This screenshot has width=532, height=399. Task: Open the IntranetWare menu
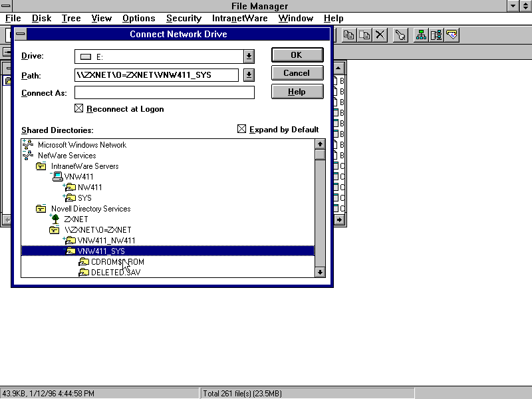[x=240, y=19]
